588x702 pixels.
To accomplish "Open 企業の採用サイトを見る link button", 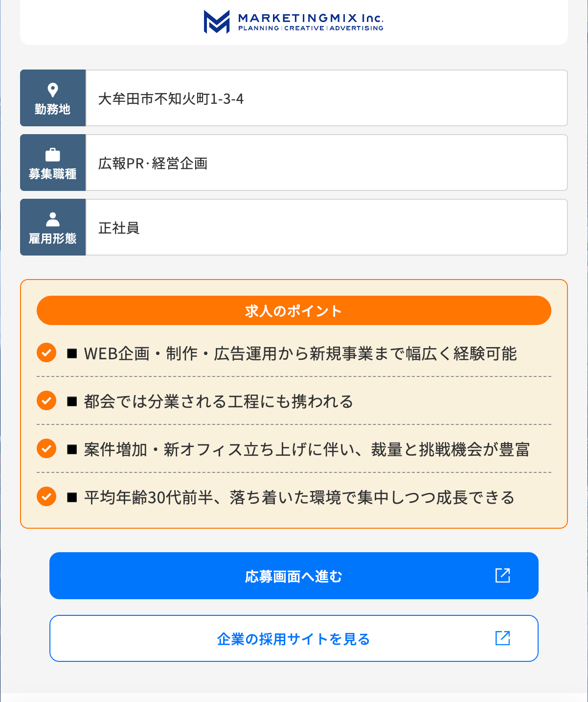I will [294, 638].
